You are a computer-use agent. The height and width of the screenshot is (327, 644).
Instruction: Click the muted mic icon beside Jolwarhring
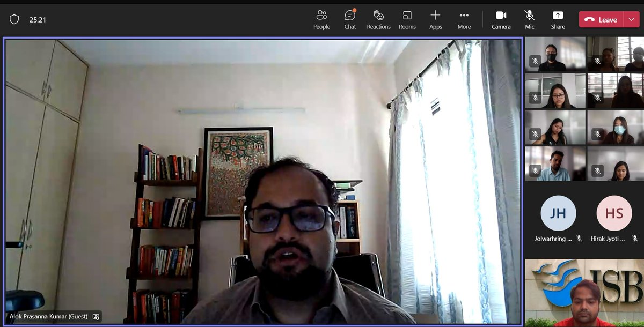click(x=579, y=239)
